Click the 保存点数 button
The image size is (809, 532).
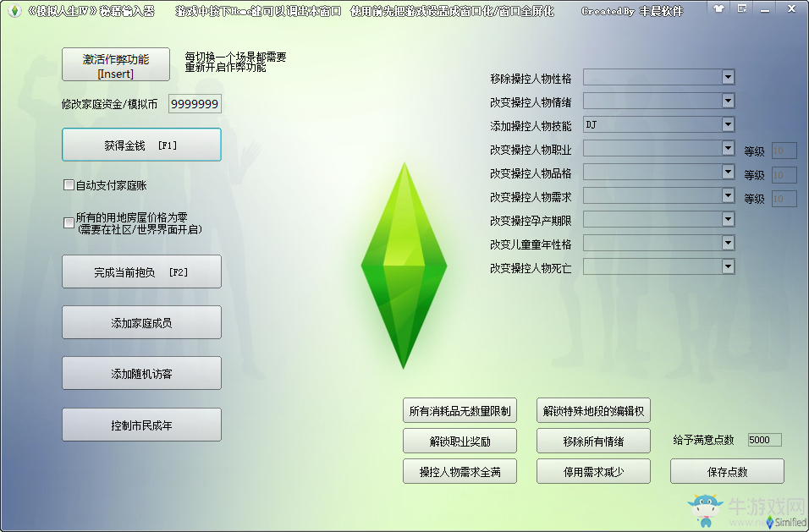pyautogui.click(x=727, y=471)
